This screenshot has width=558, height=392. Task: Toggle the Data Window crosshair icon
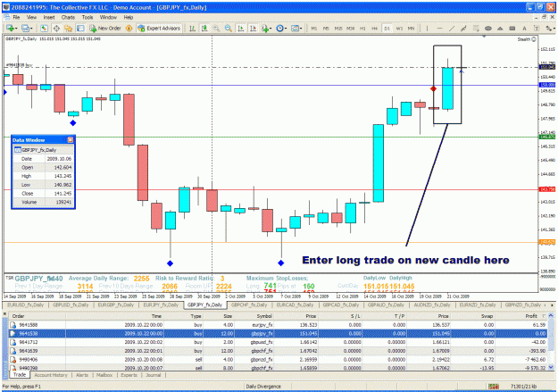pyautogui.click(x=56, y=28)
